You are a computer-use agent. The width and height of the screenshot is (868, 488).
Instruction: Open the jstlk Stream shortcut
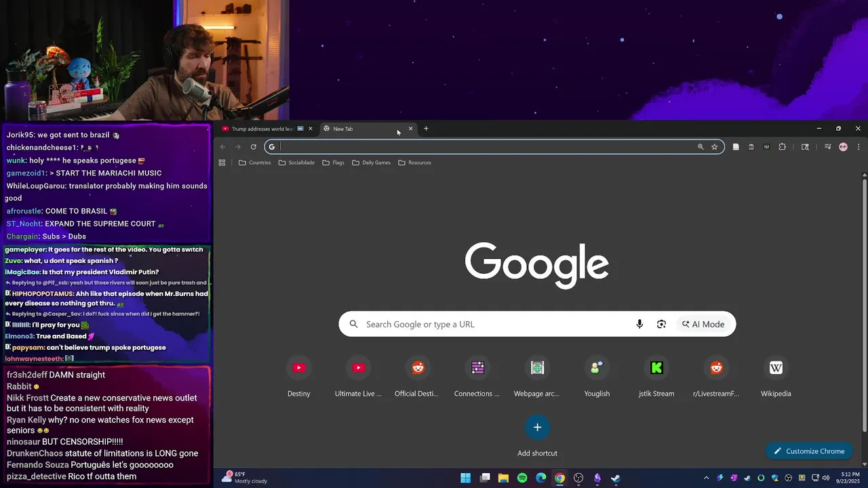(x=656, y=376)
